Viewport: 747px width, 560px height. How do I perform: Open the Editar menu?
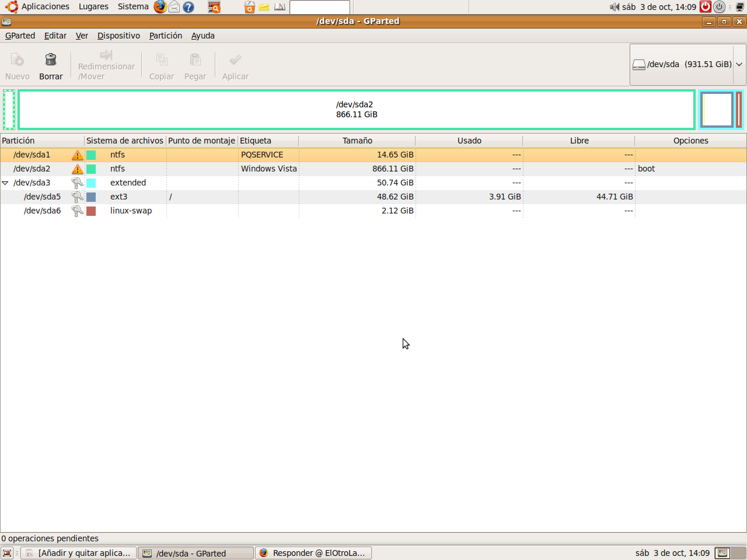[x=55, y=36]
